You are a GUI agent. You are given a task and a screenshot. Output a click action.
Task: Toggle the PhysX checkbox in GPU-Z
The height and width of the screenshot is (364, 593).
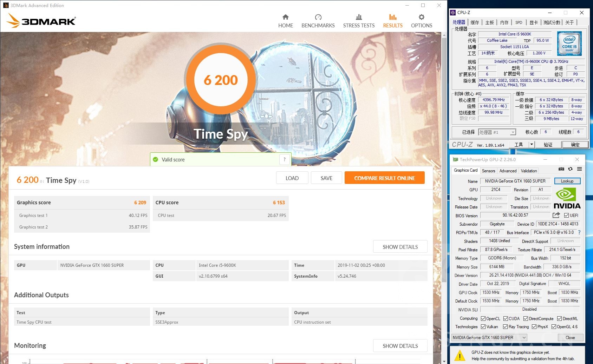[x=534, y=327]
